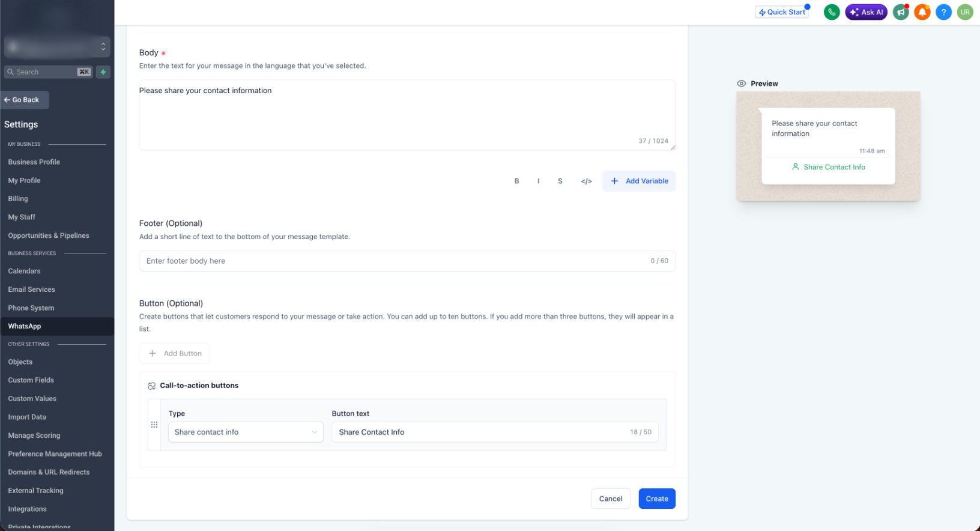This screenshot has height=531, width=980.
Task: Open Objects settings
Action: 20,362
